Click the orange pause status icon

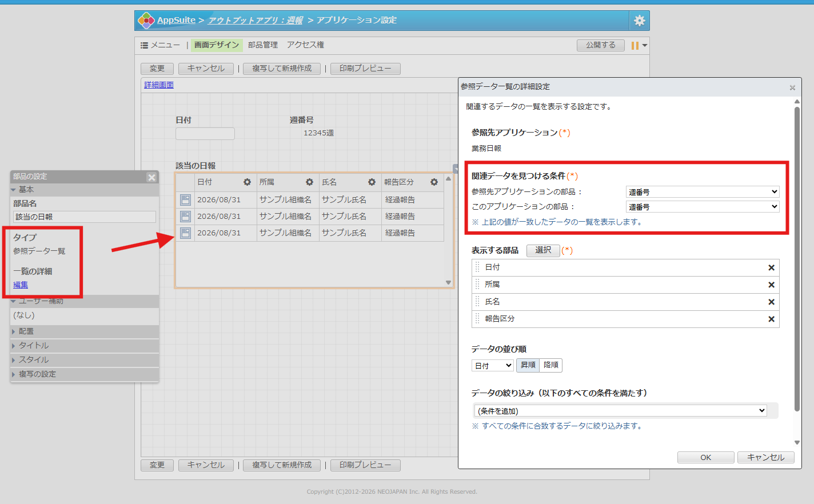635,45
